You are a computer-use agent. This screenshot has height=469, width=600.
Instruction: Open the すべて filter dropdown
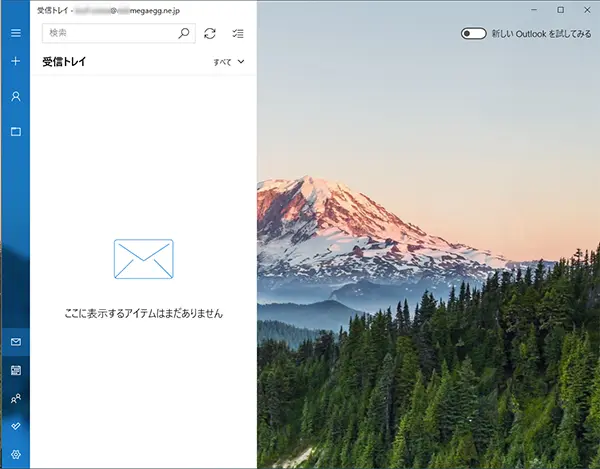pyautogui.click(x=229, y=62)
